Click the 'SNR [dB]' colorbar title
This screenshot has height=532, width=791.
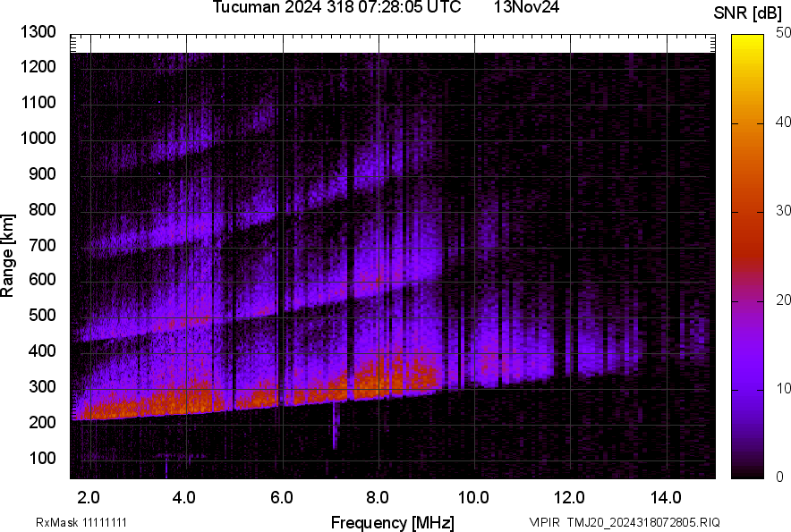[749, 13]
